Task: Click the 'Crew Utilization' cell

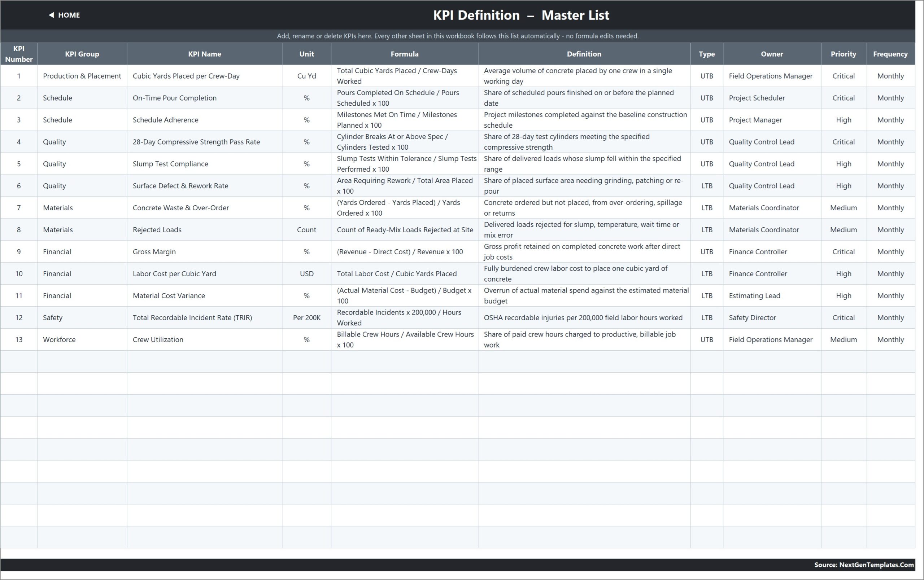Action: click(x=205, y=339)
